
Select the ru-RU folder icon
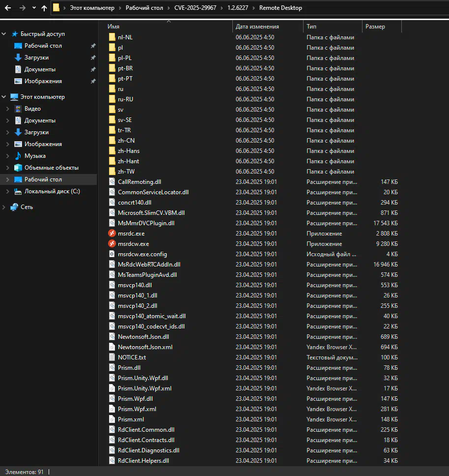(112, 99)
